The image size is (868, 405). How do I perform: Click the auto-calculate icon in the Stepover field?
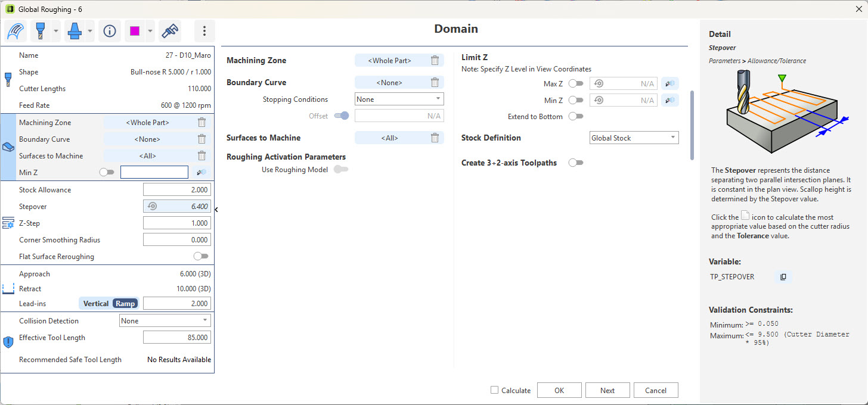tap(152, 207)
